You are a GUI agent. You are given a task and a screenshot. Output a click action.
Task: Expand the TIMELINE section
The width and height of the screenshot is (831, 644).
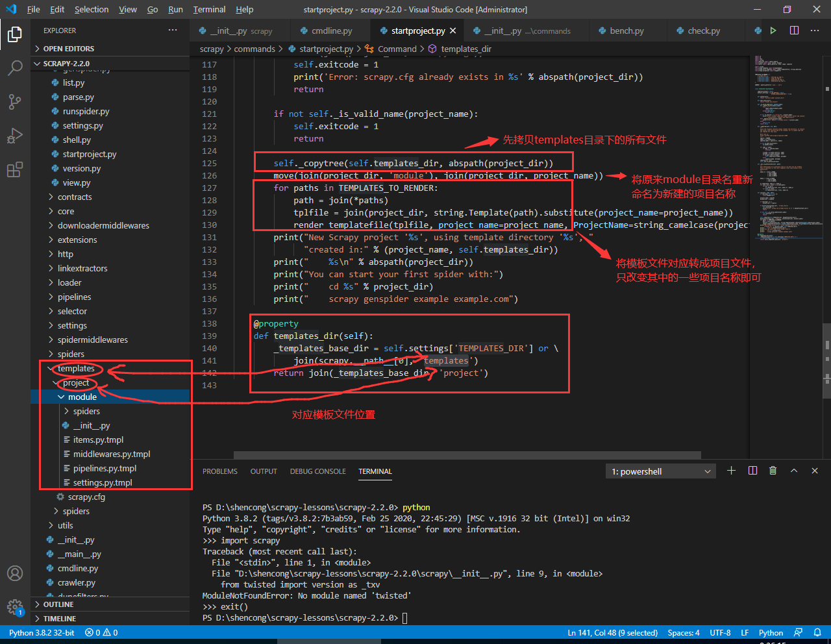(x=110, y=619)
